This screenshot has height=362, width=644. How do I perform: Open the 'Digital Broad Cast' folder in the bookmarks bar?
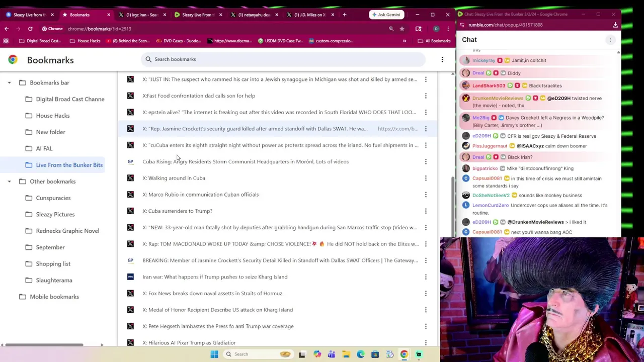[39, 41]
